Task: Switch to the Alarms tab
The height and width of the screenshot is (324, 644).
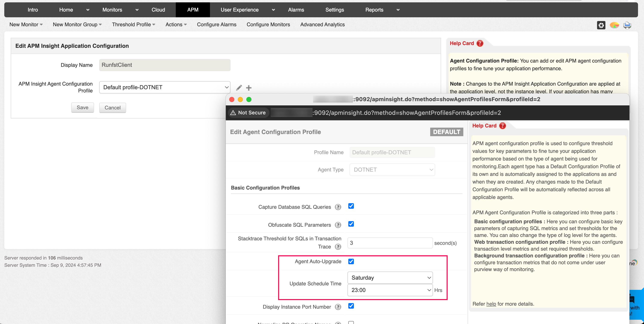Action: [296, 10]
